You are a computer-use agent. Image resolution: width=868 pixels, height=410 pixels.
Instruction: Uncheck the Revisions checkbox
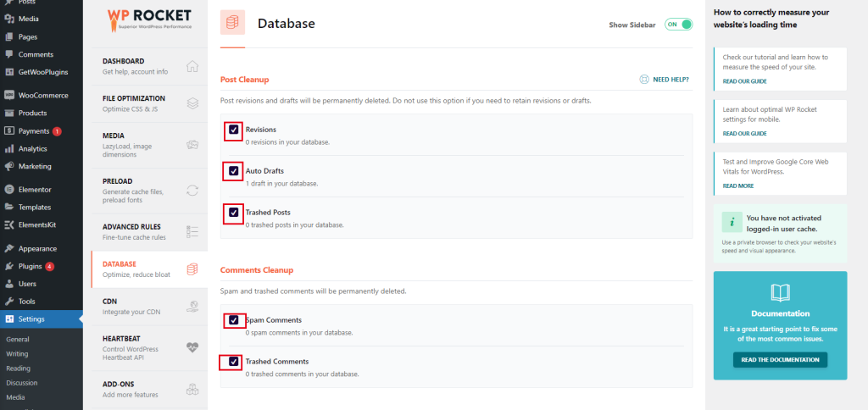coord(234,130)
